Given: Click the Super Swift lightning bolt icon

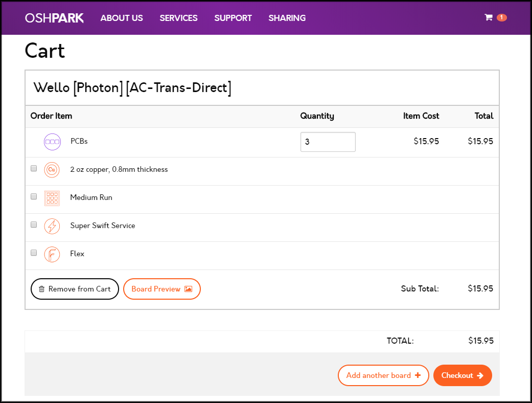Looking at the screenshot, I should pyautogui.click(x=52, y=226).
